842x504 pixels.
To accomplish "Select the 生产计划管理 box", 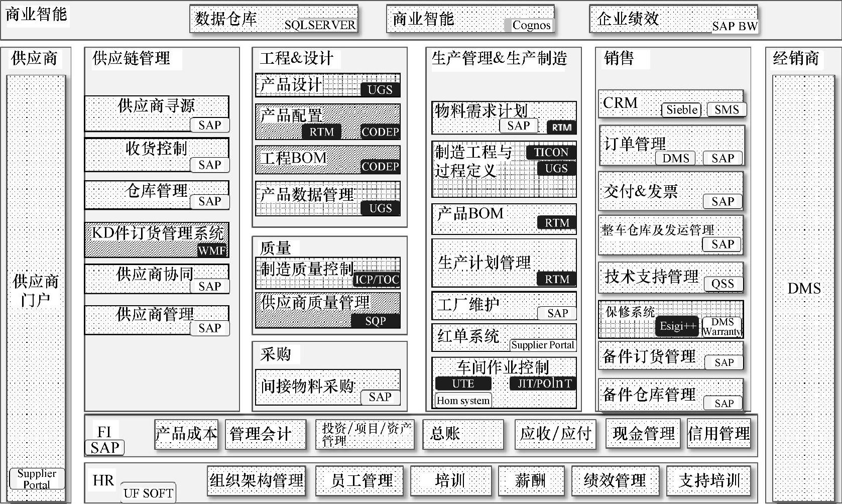I will pos(504,264).
